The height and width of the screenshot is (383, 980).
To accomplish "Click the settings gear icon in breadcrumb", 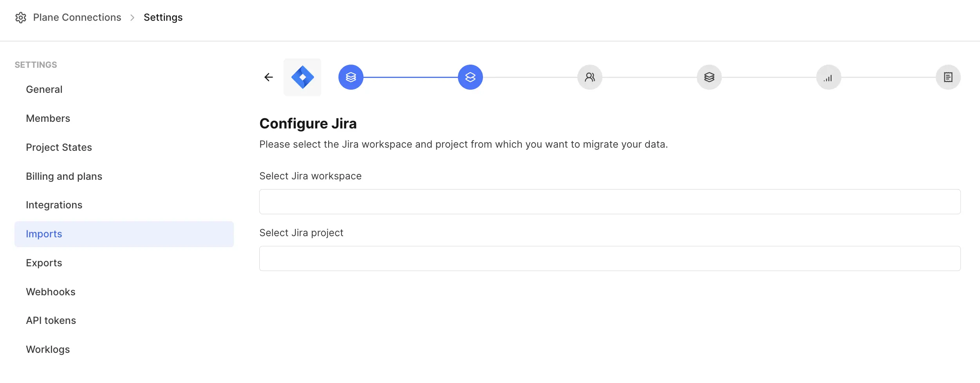I will coord(21,18).
